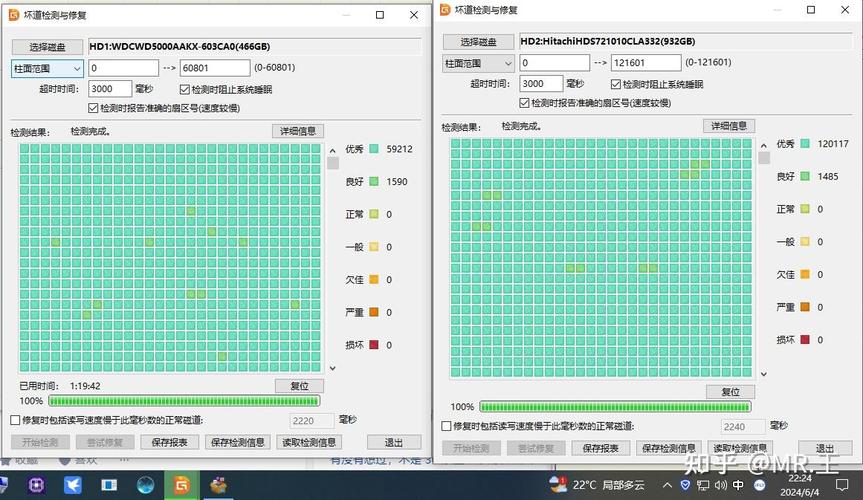This screenshot has height=500, width=863.
Task: Click 读取检测信息 in HD1 window
Action: pyautogui.click(x=309, y=442)
